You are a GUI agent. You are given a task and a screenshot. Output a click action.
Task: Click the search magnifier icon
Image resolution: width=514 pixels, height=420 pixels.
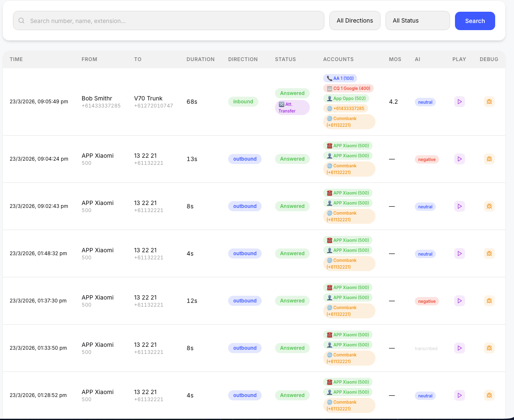pos(21,20)
